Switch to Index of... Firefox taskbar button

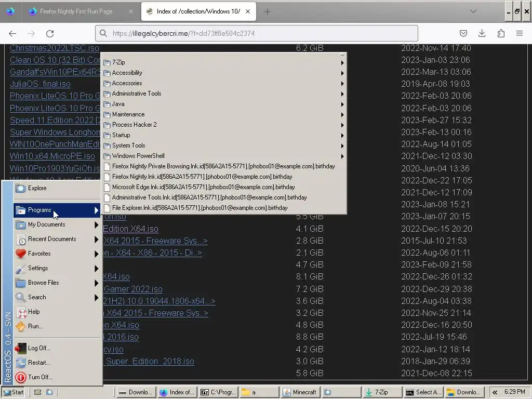[178, 392]
